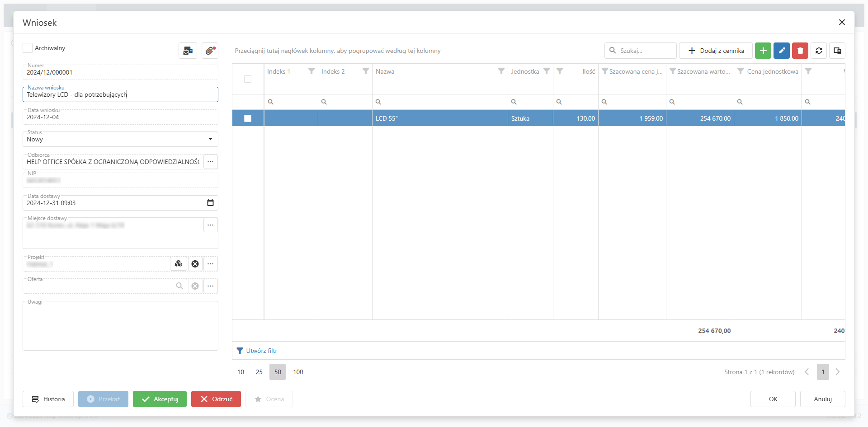Toggle the Archiwalny checkbox
The width and height of the screenshot is (868, 427).
coord(28,48)
